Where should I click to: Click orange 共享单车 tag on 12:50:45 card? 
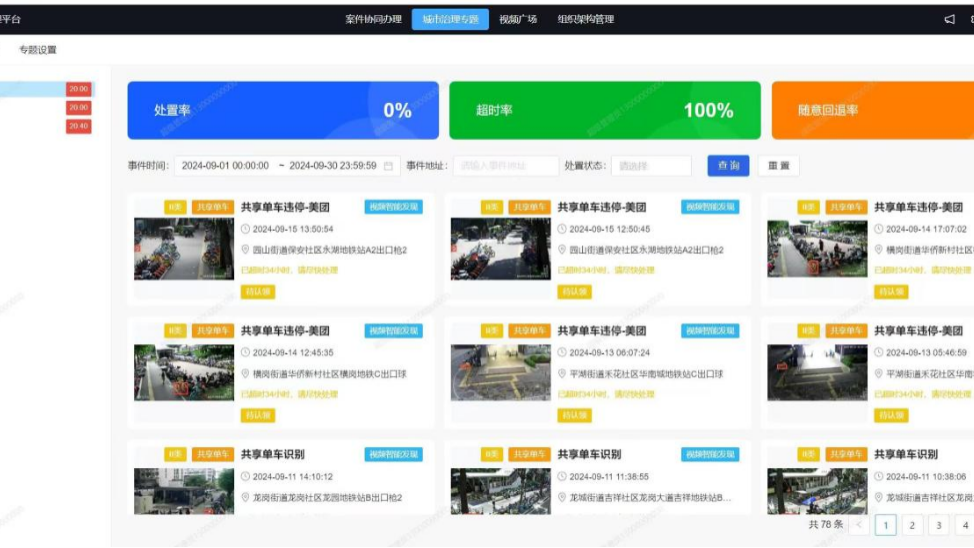pos(529,207)
